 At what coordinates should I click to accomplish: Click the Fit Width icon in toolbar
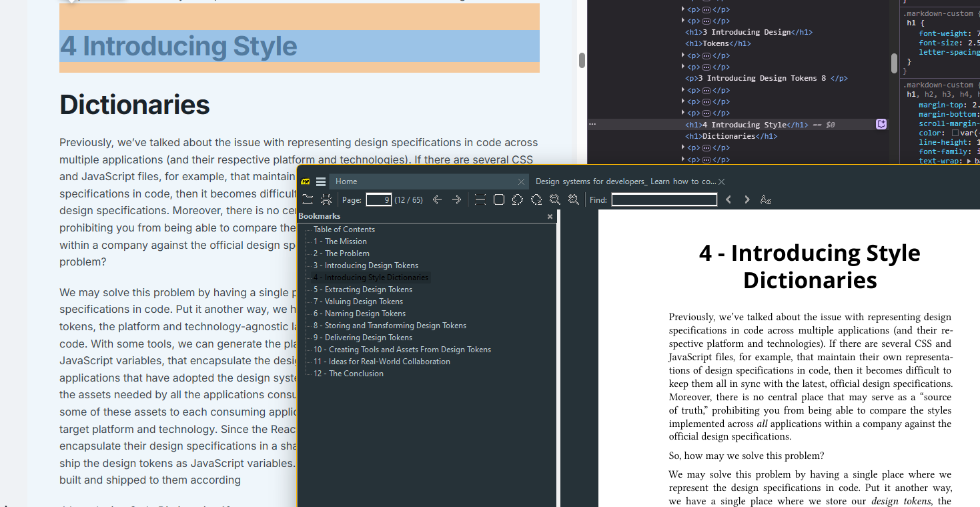[480, 199]
